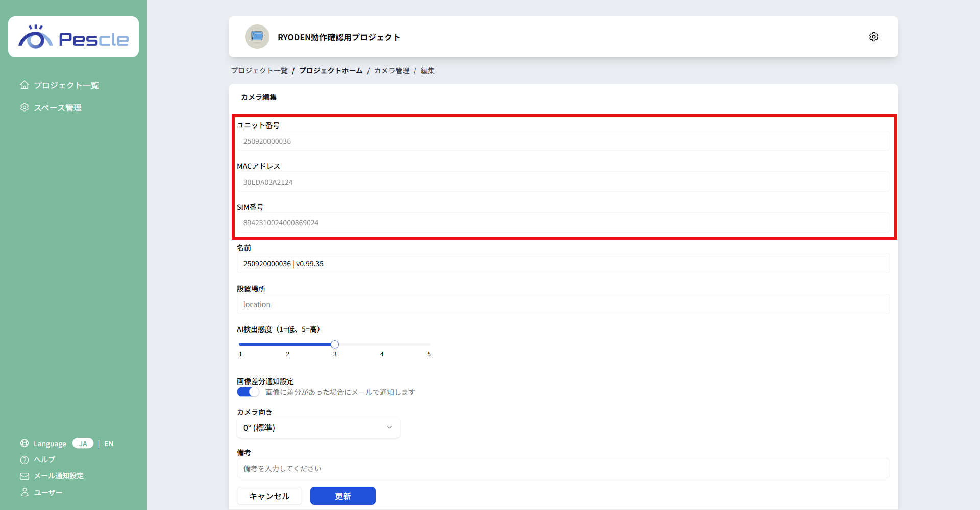Disable the 画像差分通知設定 toggle
The height and width of the screenshot is (510, 980).
pyautogui.click(x=247, y=391)
